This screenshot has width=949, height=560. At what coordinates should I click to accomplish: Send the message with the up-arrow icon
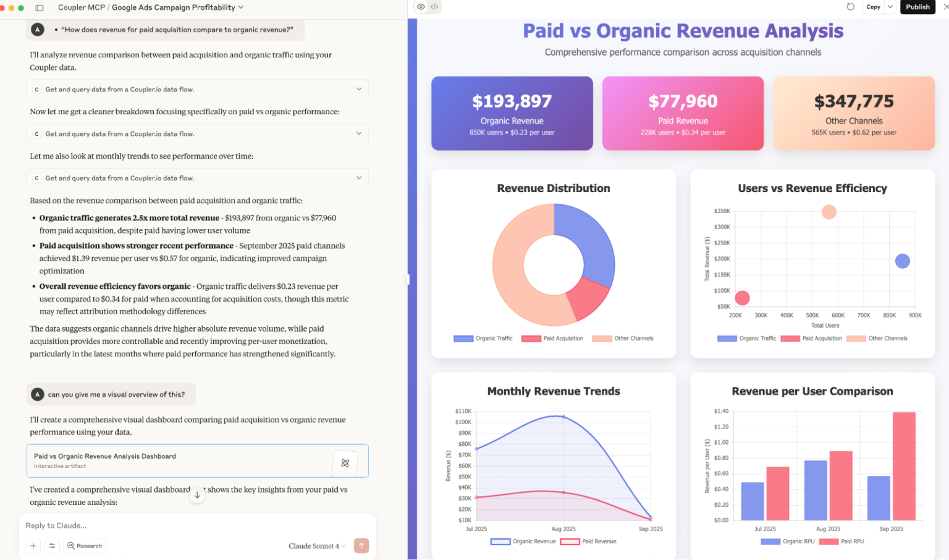pos(361,546)
